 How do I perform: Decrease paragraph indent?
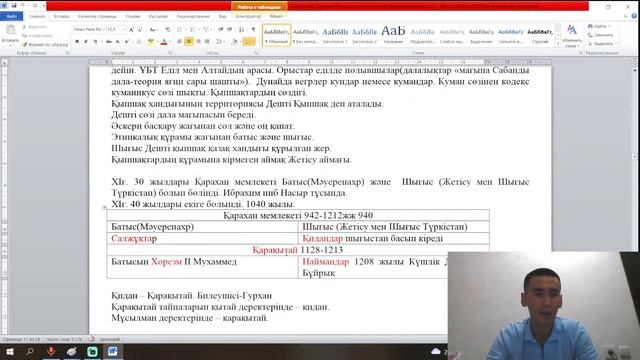click(220, 29)
